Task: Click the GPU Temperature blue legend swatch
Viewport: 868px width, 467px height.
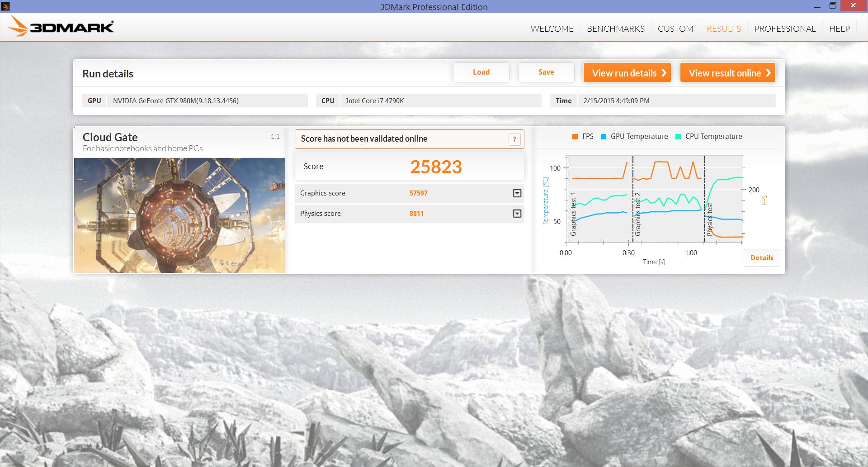Action: [x=604, y=137]
